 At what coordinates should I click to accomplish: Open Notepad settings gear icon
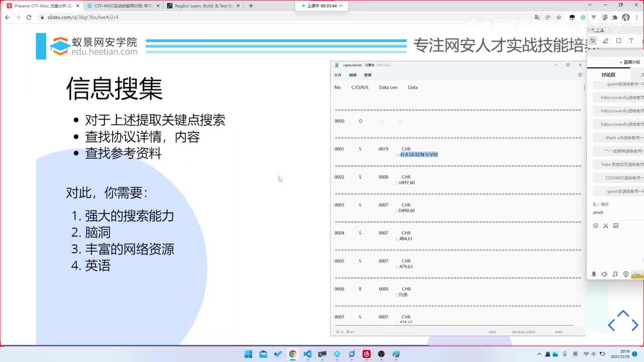coord(580,75)
